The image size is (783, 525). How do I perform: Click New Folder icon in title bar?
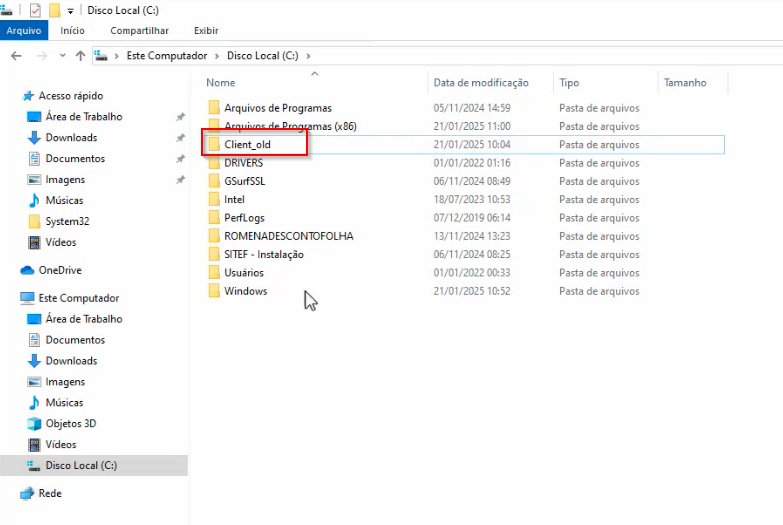(x=54, y=10)
